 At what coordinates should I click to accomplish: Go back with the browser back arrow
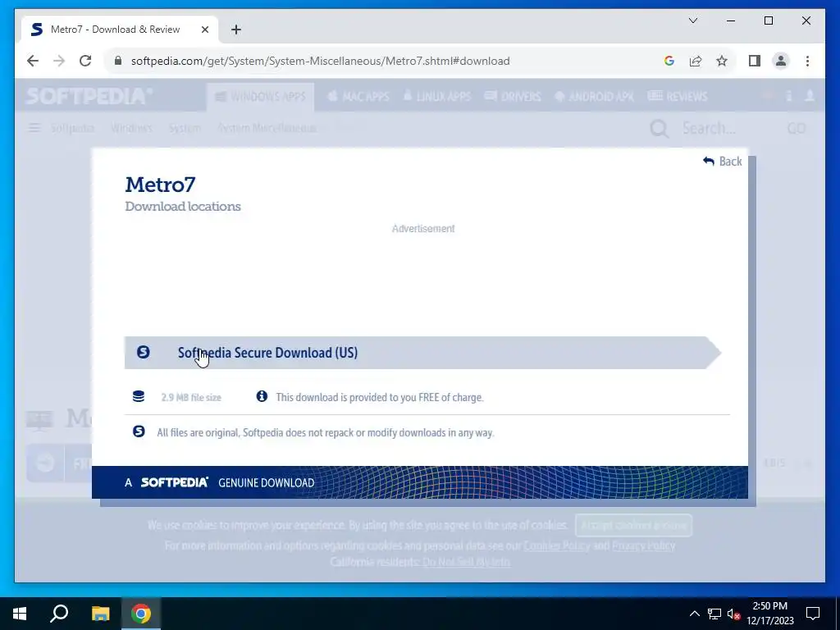(x=33, y=61)
